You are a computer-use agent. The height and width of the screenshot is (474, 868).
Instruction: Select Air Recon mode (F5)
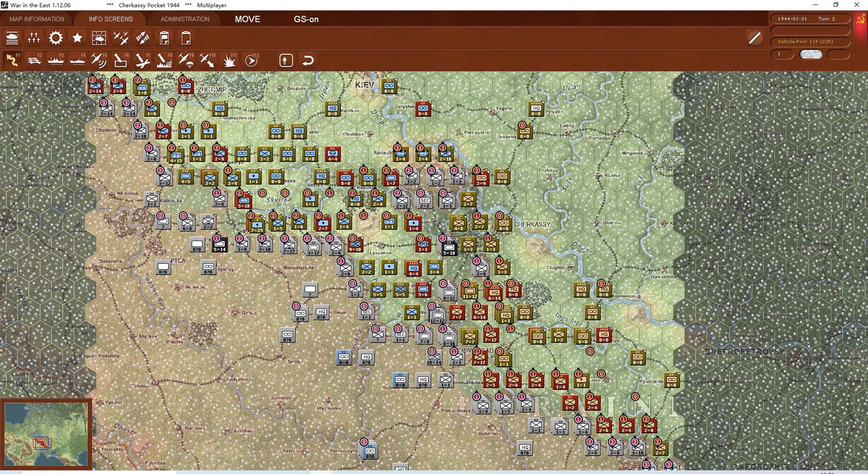(99, 60)
